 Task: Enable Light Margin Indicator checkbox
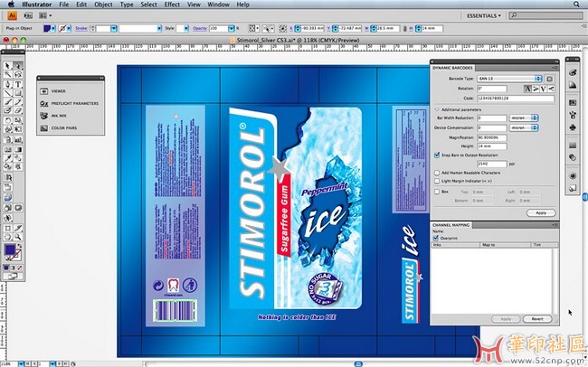coord(437,181)
